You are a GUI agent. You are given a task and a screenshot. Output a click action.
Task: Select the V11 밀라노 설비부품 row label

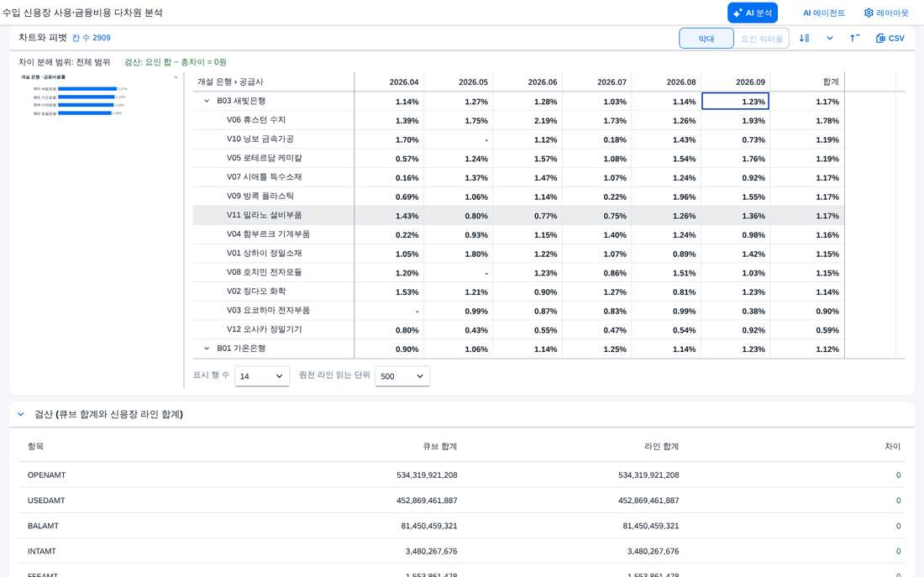[x=264, y=215]
